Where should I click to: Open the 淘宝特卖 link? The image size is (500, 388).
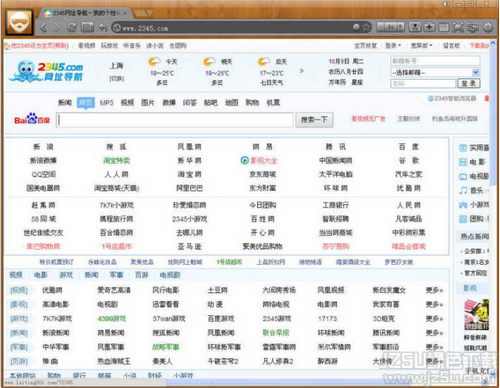[116, 161]
